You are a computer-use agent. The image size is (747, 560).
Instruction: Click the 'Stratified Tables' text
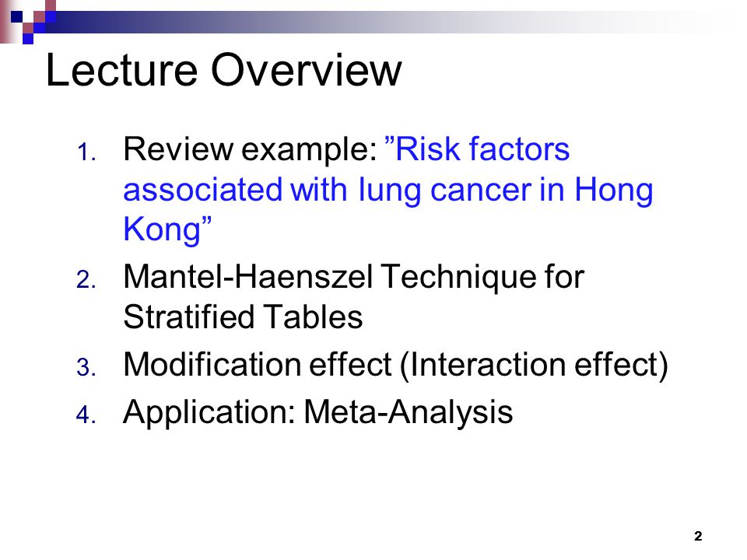click(x=243, y=317)
